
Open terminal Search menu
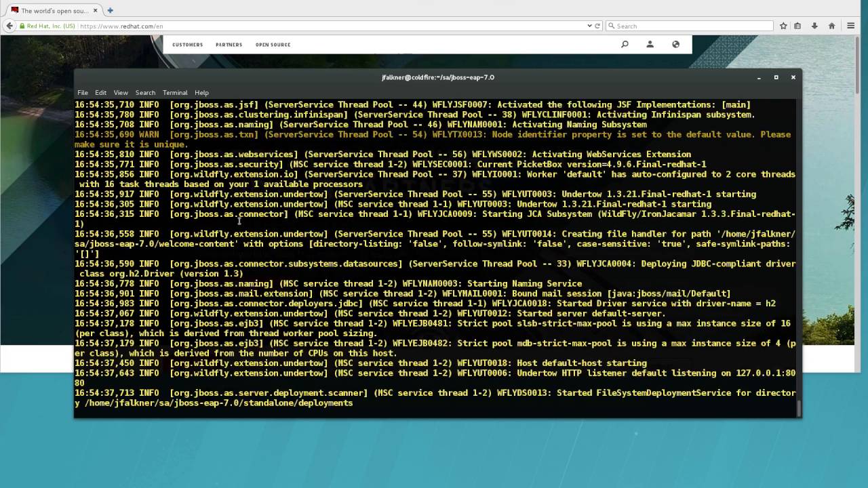(x=145, y=92)
